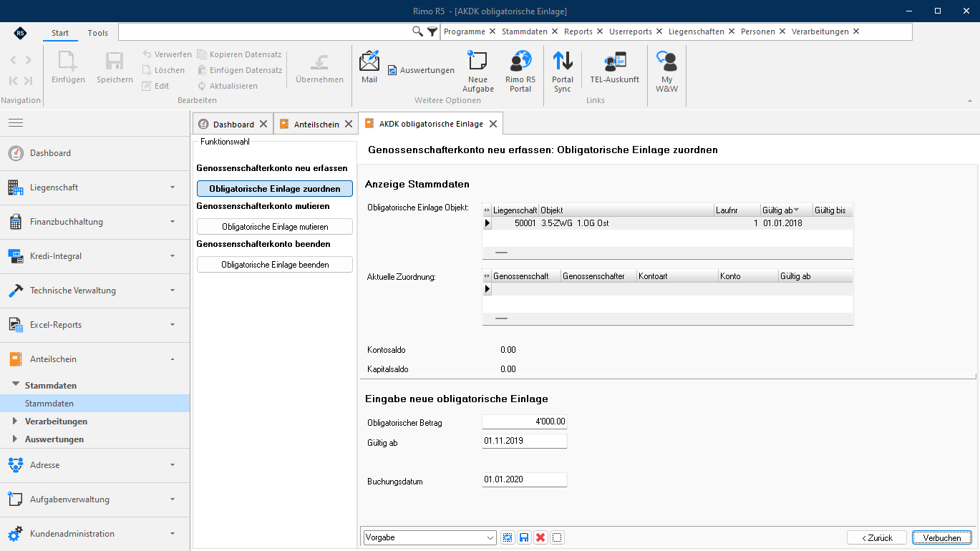Expand the Liegenschaft sidebar section
Screen dimensions: 980x551
[94, 187]
